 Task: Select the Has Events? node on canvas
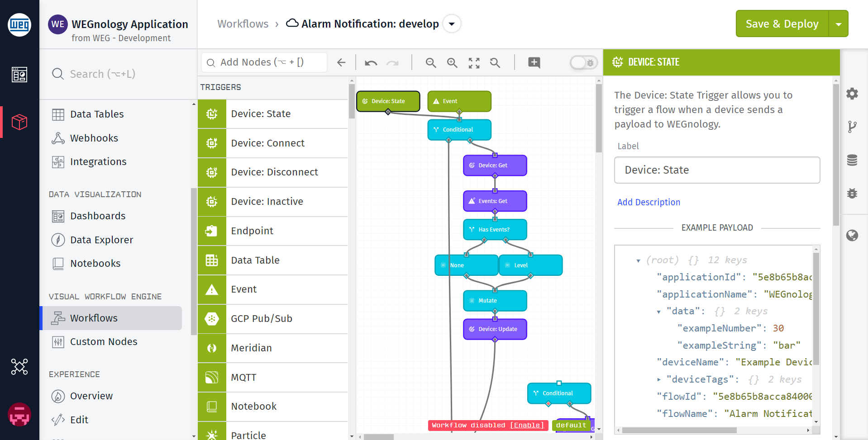coord(495,230)
